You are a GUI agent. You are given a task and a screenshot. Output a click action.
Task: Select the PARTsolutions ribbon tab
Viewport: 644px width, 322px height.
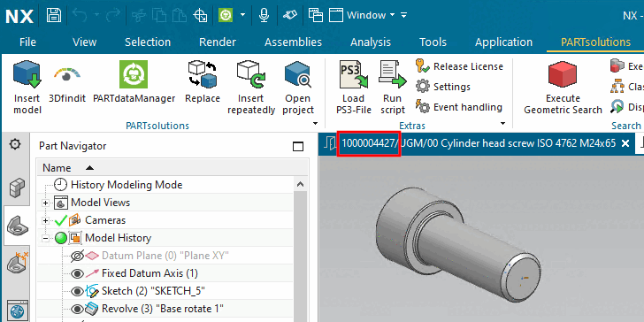pyautogui.click(x=595, y=42)
